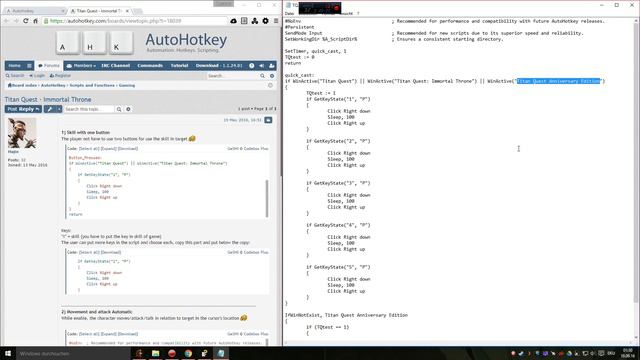The height and width of the screenshot is (360, 640).
Task: Switch to Chrome on the taskbar
Action: coord(188,353)
